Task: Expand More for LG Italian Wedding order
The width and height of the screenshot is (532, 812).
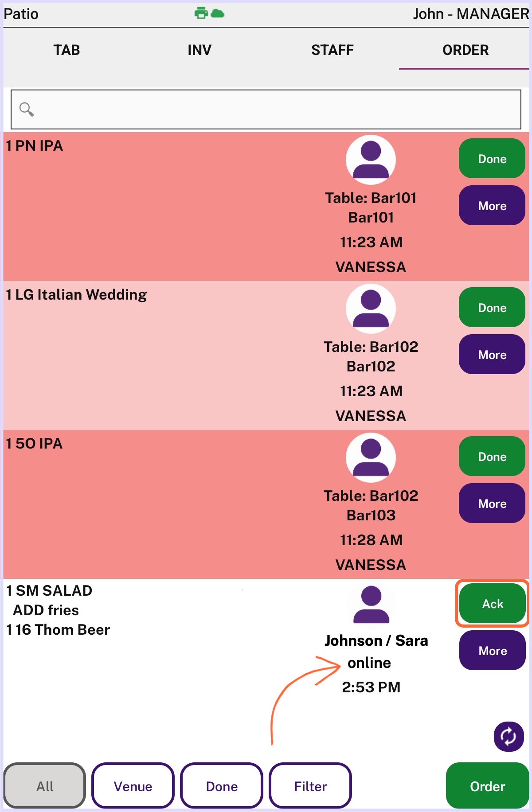Action: (492, 355)
